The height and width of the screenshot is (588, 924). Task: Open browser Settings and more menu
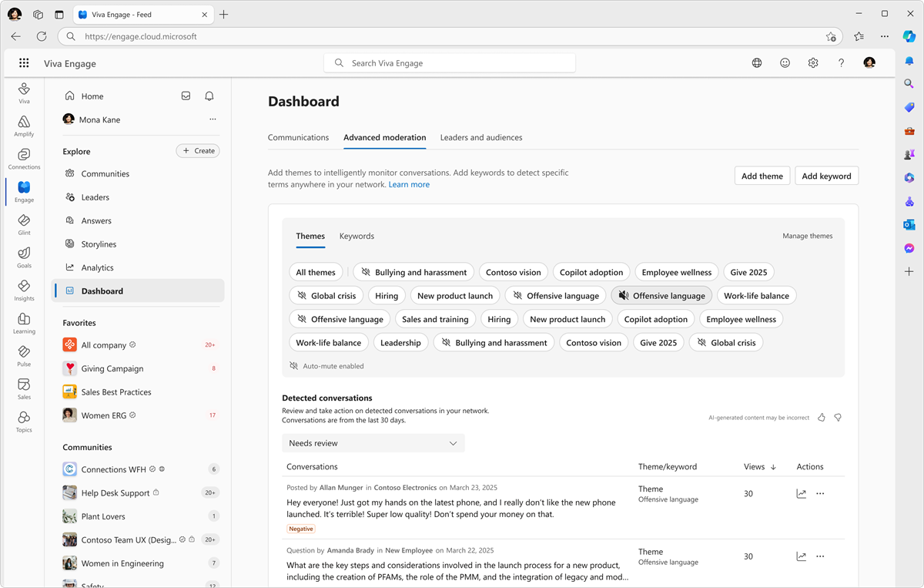pyautogui.click(x=885, y=36)
